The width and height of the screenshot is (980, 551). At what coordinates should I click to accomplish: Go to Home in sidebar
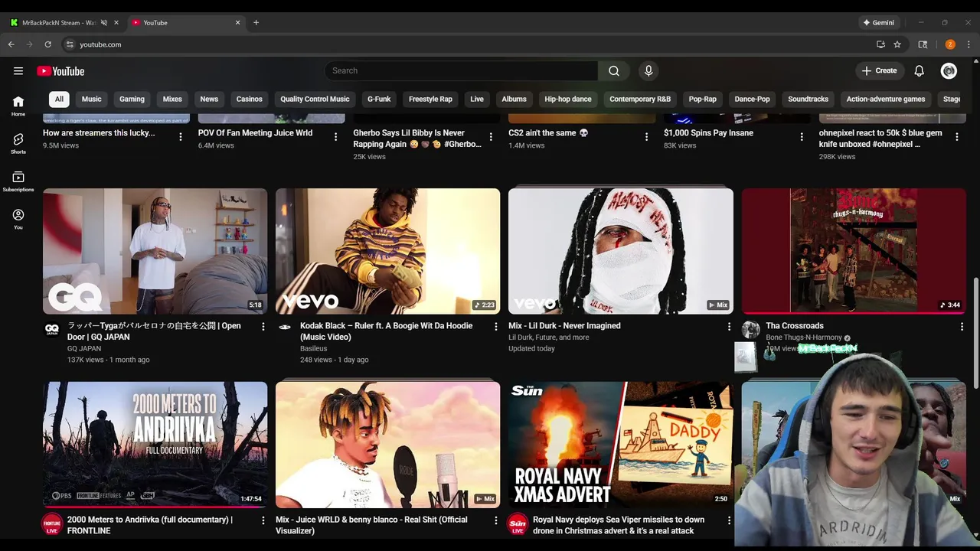point(18,106)
